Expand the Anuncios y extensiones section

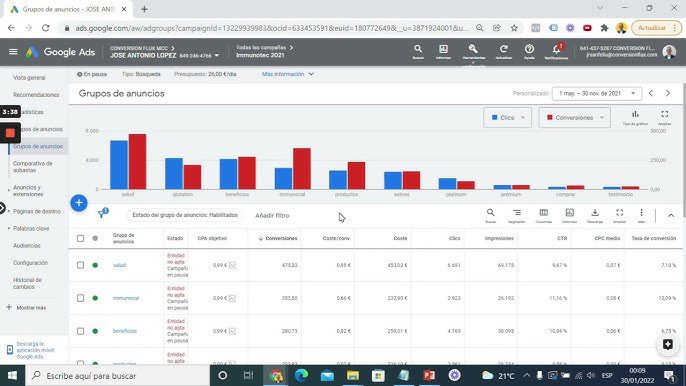pyautogui.click(x=28, y=190)
